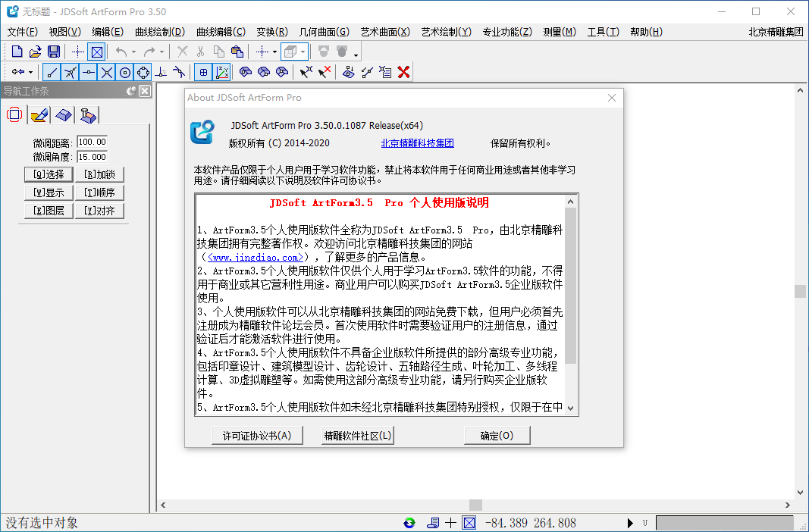Image resolution: width=809 pixels, height=532 pixels.
Task: Click the XYZ coordinate axes icon
Action: tap(222, 72)
